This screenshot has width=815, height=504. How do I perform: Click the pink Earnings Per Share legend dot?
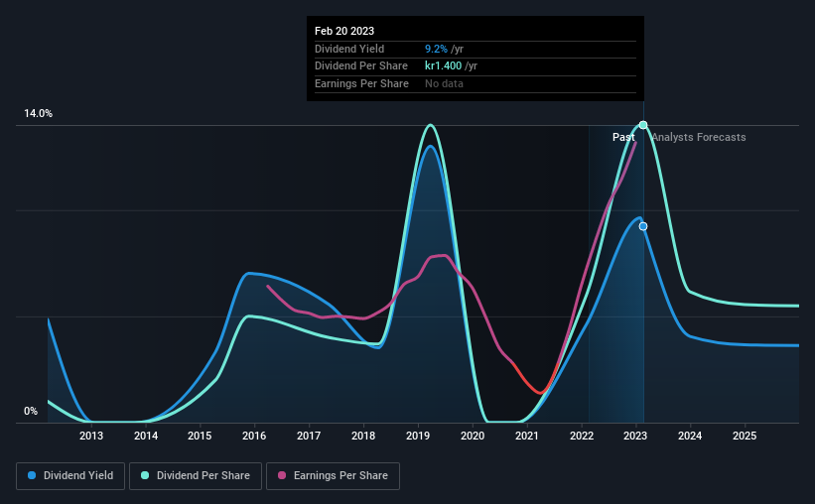click(282, 475)
